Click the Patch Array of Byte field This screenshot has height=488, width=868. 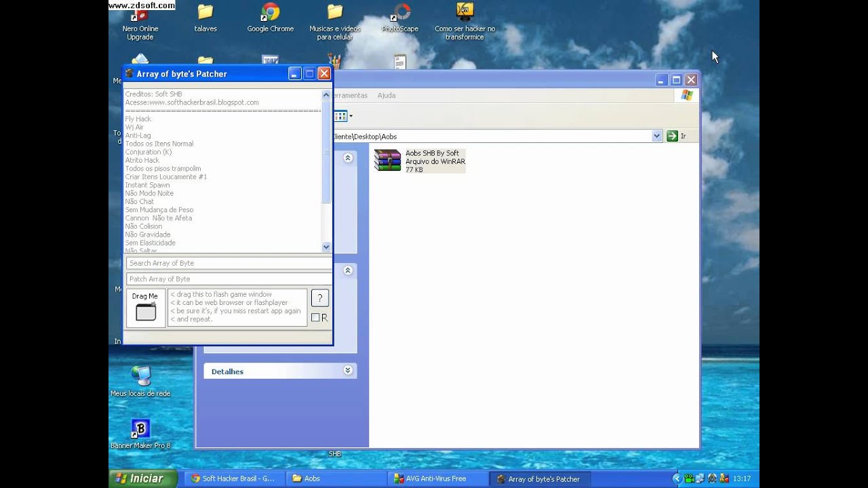pos(229,279)
